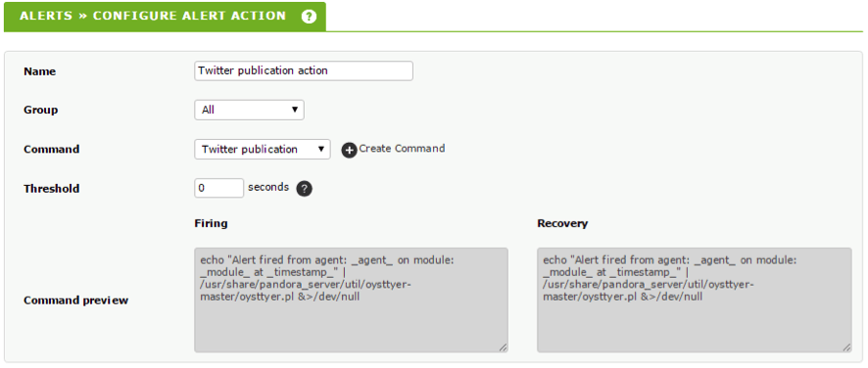Click the Create Command link
Viewport: 868px width, 368px height.
point(402,149)
